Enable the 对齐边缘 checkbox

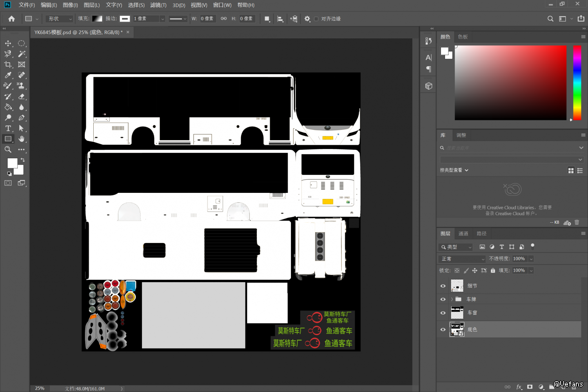[316, 19]
